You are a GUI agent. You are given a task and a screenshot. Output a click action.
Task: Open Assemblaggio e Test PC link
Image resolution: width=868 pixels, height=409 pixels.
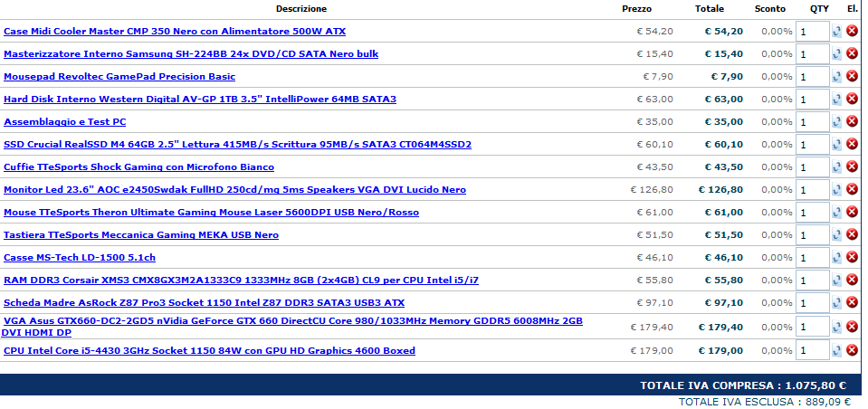(65, 122)
